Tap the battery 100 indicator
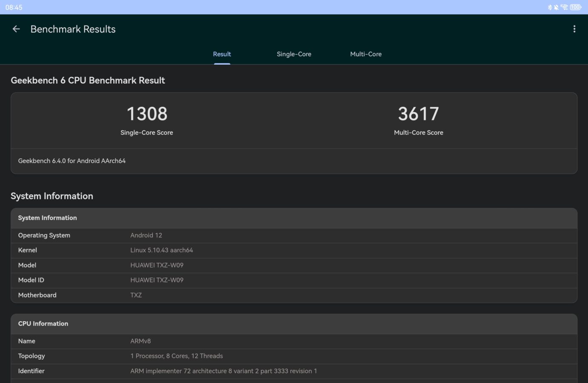 [576, 7]
